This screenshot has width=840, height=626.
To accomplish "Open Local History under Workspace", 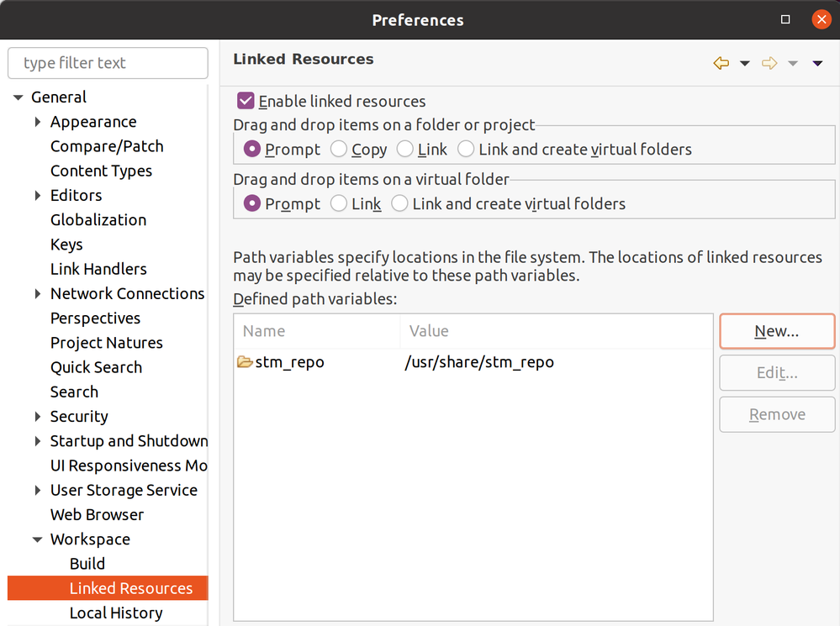I will click(x=116, y=613).
